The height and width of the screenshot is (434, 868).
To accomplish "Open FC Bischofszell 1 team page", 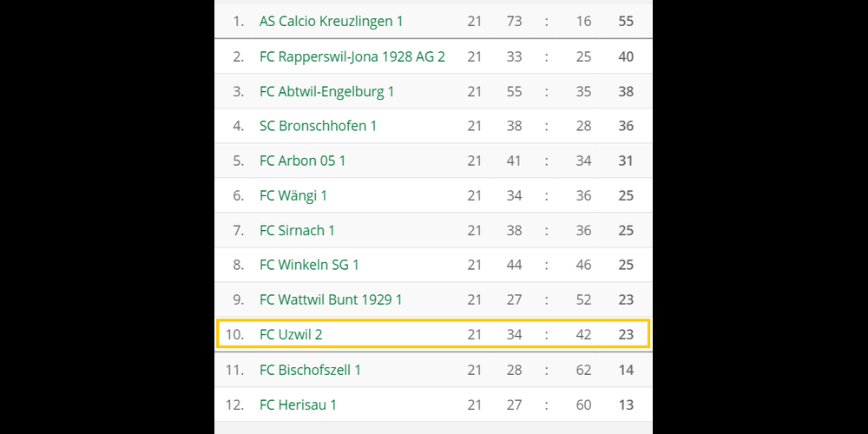I will pyautogui.click(x=310, y=370).
